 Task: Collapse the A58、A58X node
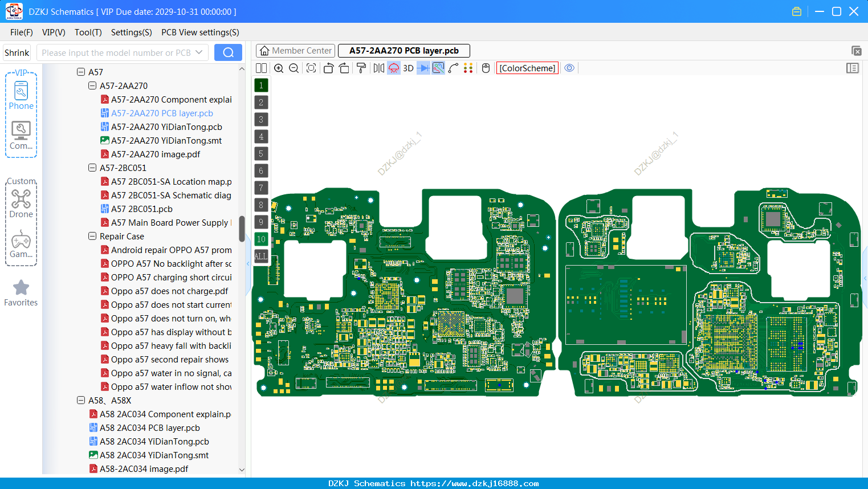(81, 401)
